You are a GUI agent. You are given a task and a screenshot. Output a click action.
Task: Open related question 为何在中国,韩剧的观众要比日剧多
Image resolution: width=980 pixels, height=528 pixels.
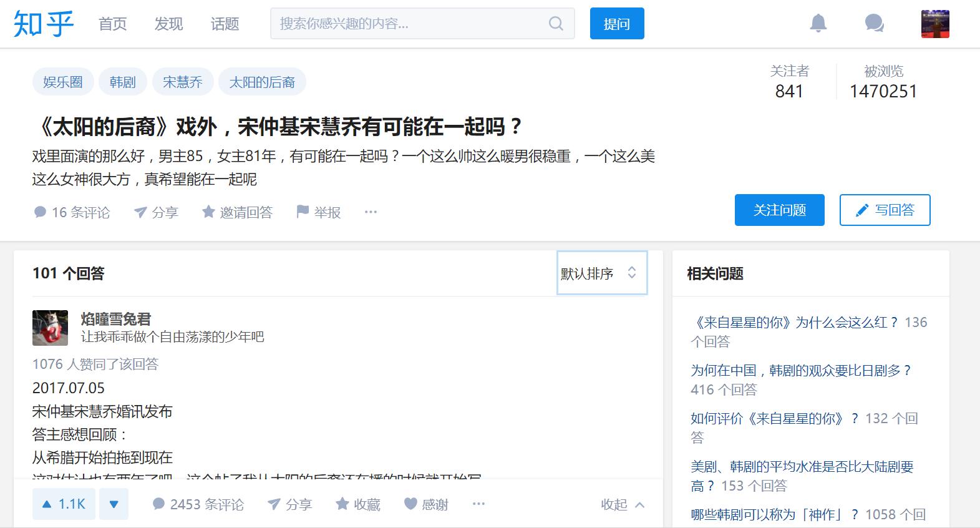click(801, 370)
